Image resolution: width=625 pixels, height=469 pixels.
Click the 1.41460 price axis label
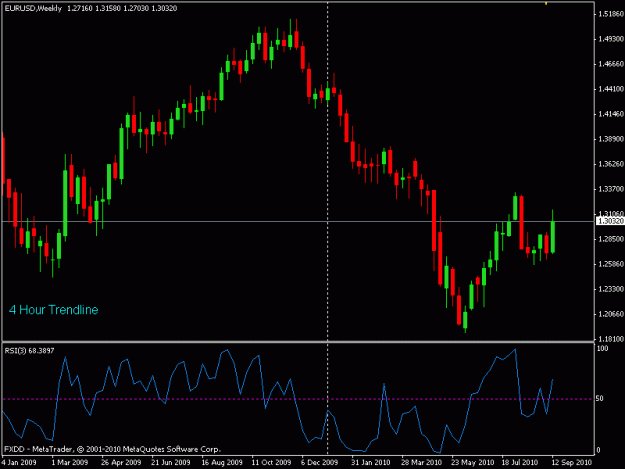(611, 114)
